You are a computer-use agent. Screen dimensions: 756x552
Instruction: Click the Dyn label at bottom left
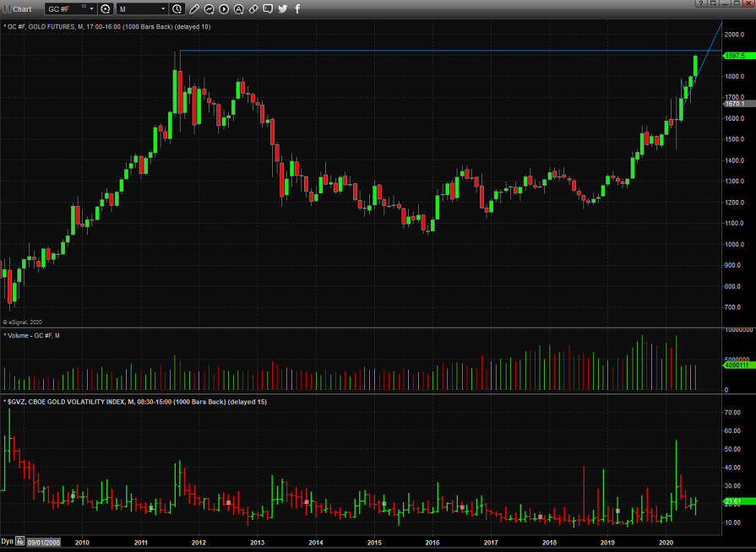point(7,541)
